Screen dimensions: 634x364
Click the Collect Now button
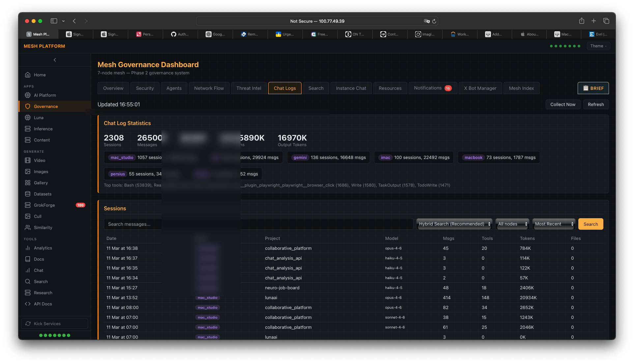point(563,104)
